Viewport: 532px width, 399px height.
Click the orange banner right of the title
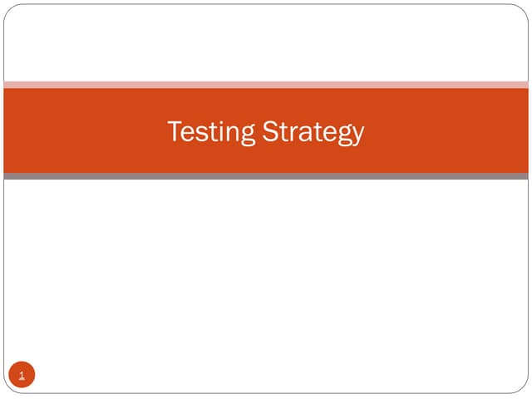(x=449, y=131)
